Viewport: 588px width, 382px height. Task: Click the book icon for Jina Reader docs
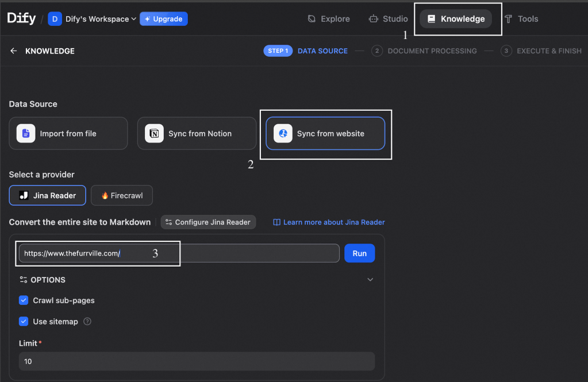pyautogui.click(x=276, y=222)
